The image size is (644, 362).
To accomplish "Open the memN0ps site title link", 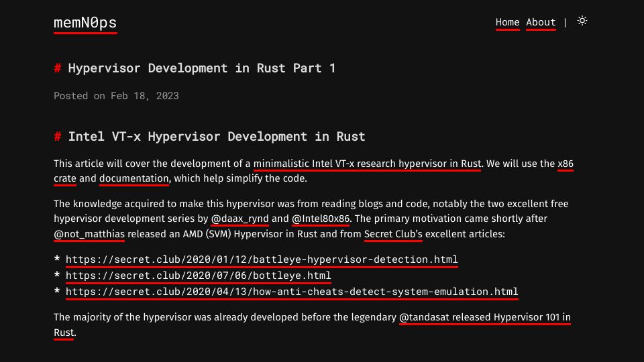I will pos(85,23).
